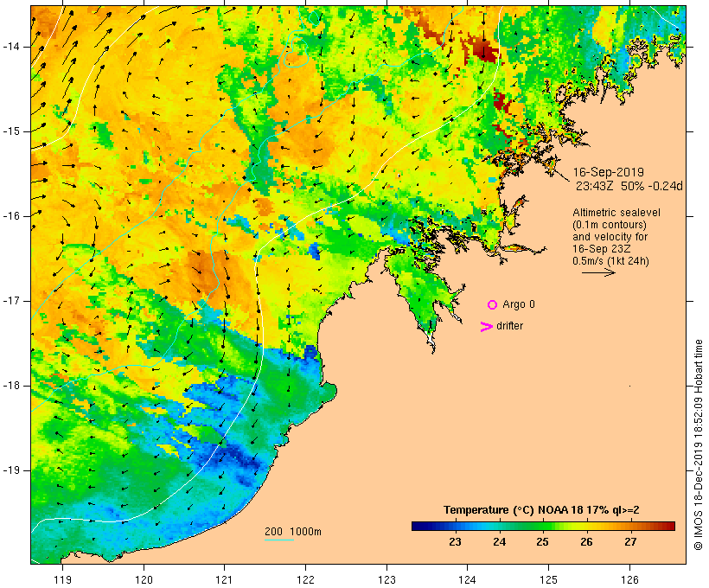Image resolution: width=709 pixels, height=588 pixels.
Task: Click the longitude label '121'
Action: [224, 579]
